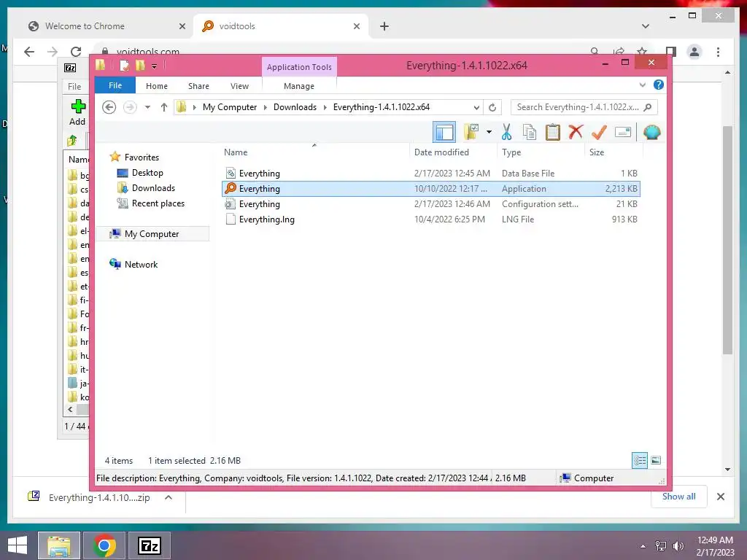The height and width of the screenshot is (560, 747).
Task: Expand the ribbon using the chevron
Action: point(642,85)
